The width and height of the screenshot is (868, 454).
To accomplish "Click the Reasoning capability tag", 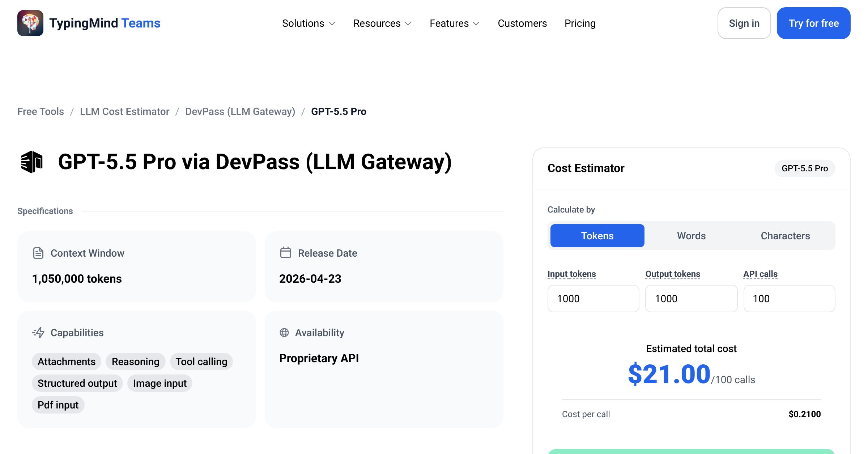I will (136, 361).
